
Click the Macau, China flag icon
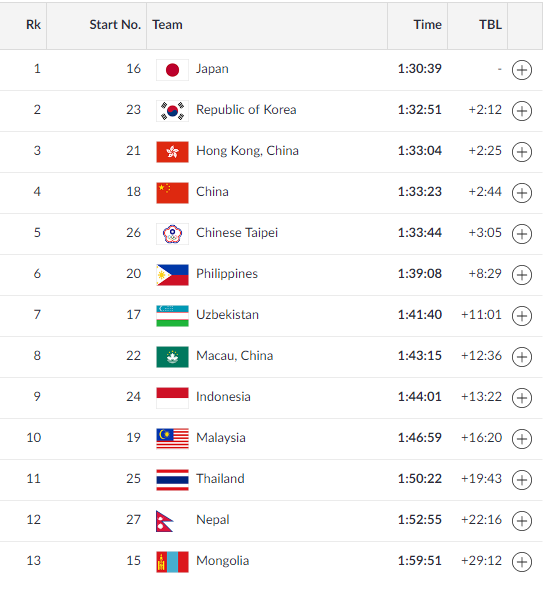172,357
